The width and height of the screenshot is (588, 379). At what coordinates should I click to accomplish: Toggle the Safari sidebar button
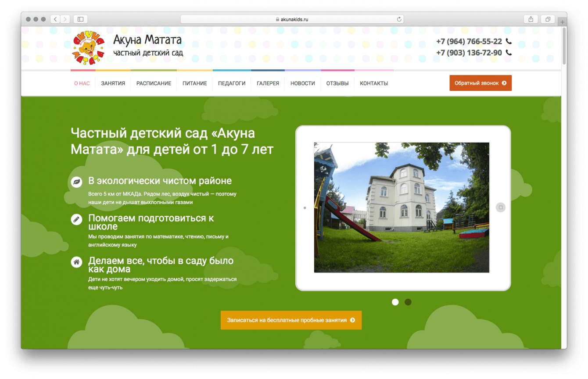point(81,19)
